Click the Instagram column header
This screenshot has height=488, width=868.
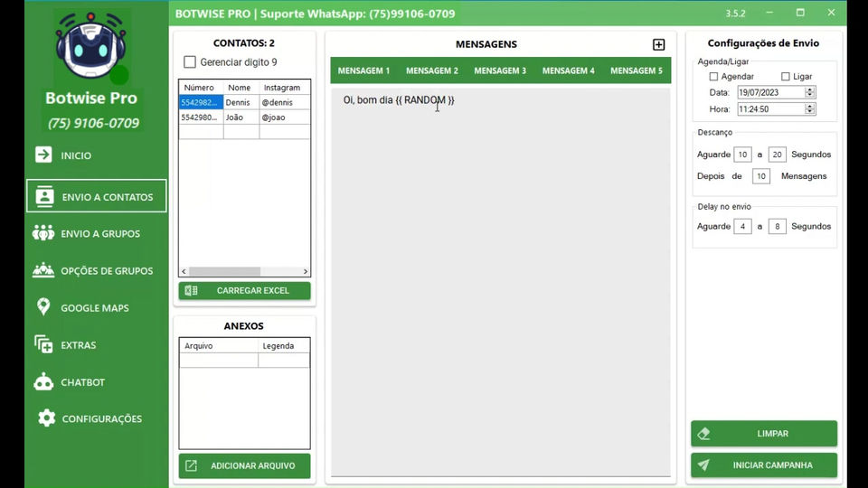click(x=285, y=88)
